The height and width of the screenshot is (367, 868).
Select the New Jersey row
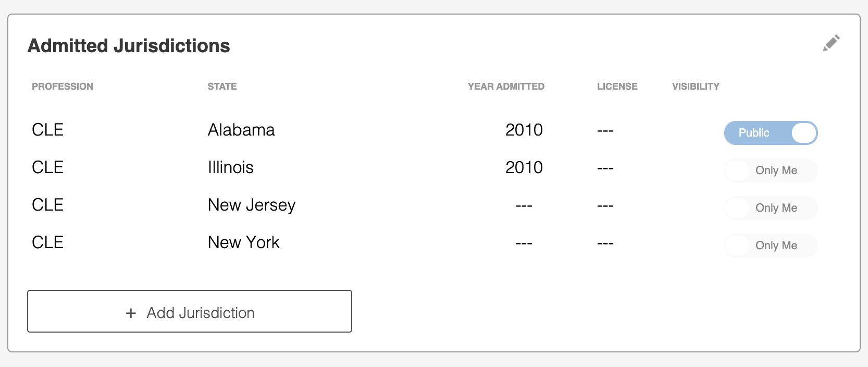pos(252,205)
